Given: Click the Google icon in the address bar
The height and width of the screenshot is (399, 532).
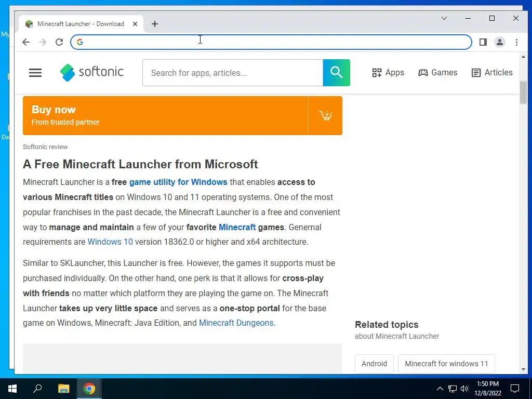Looking at the screenshot, I should pyautogui.click(x=80, y=42).
